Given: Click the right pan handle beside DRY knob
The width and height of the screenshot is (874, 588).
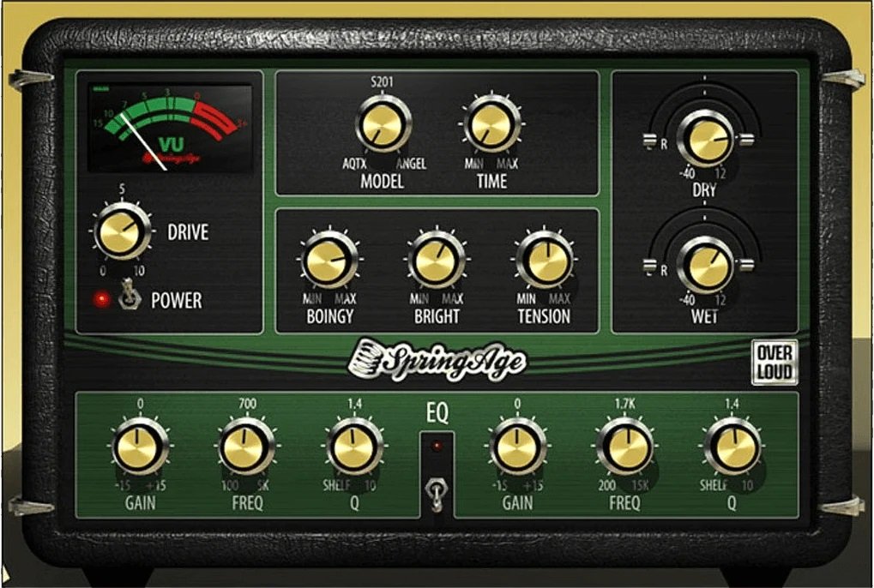Looking at the screenshot, I should (747, 139).
